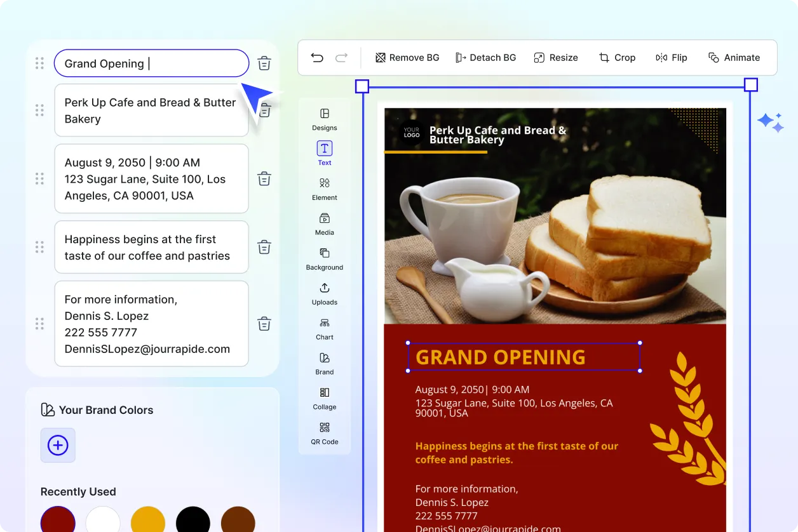Click the AI sparkle icon beside the canvas
The width and height of the screenshot is (798, 532).
[x=771, y=122]
